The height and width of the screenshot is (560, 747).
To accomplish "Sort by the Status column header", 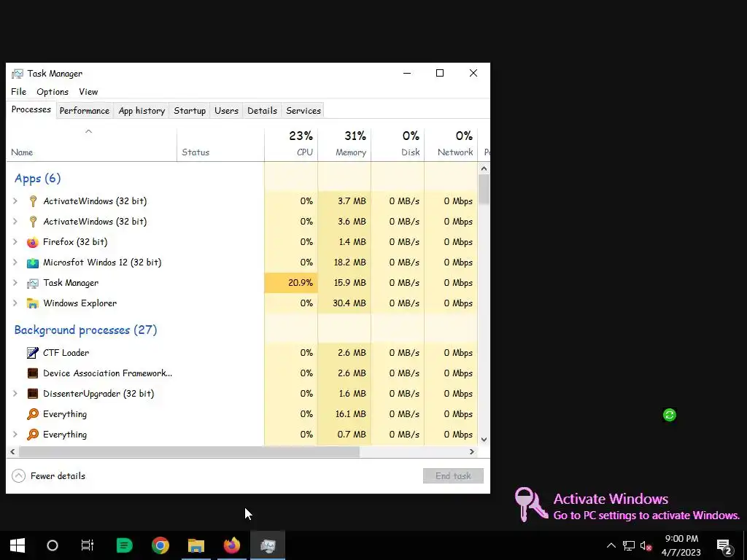I will coord(220,145).
